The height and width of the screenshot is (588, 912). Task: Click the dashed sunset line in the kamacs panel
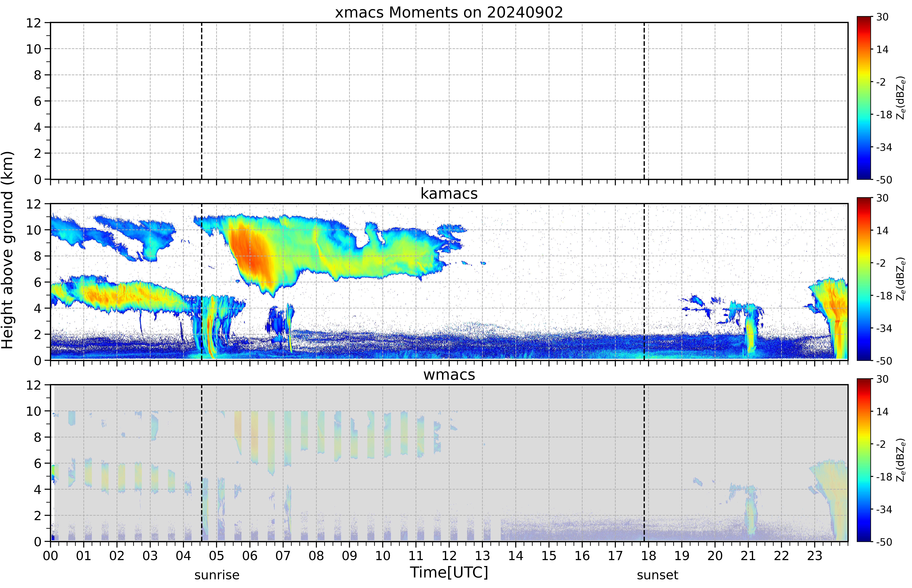(644, 282)
